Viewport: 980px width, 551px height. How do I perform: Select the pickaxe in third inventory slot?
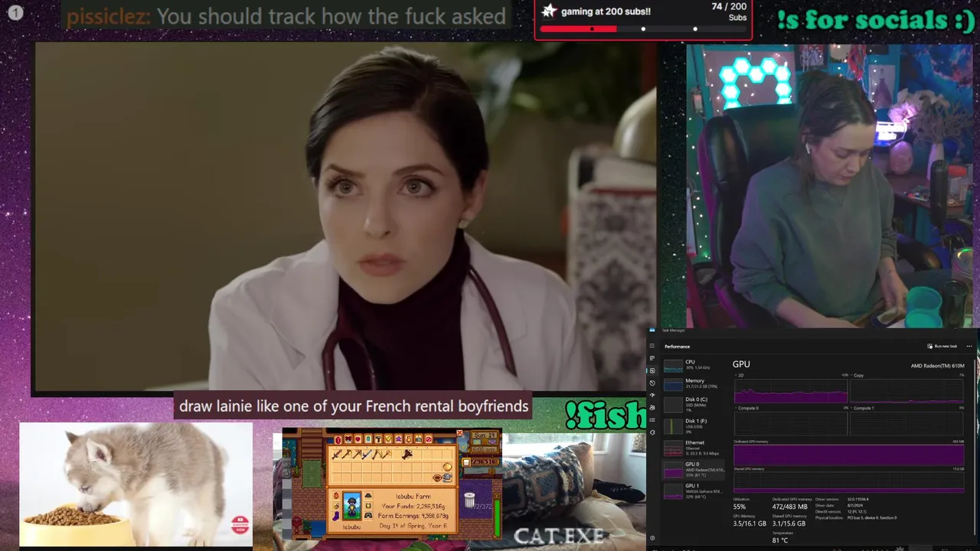[358, 455]
